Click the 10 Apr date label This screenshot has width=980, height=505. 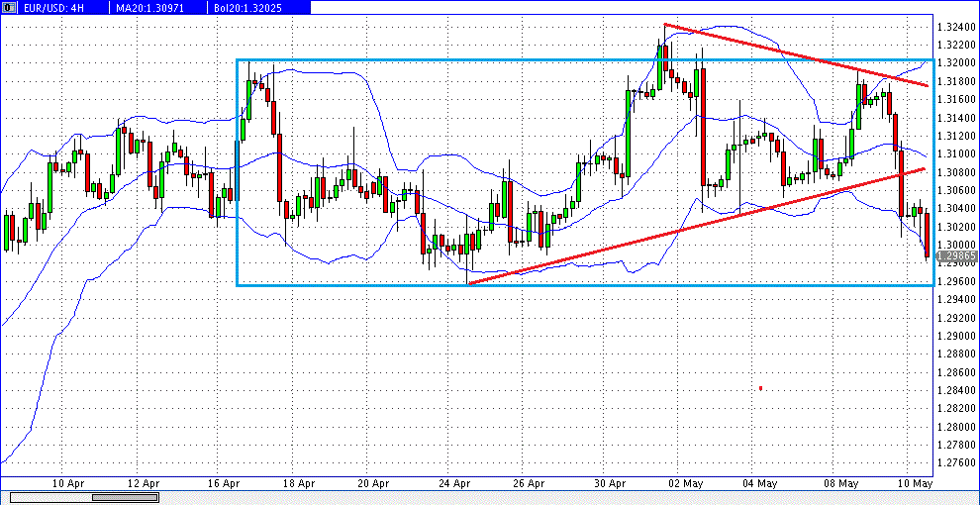tap(68, 483)
